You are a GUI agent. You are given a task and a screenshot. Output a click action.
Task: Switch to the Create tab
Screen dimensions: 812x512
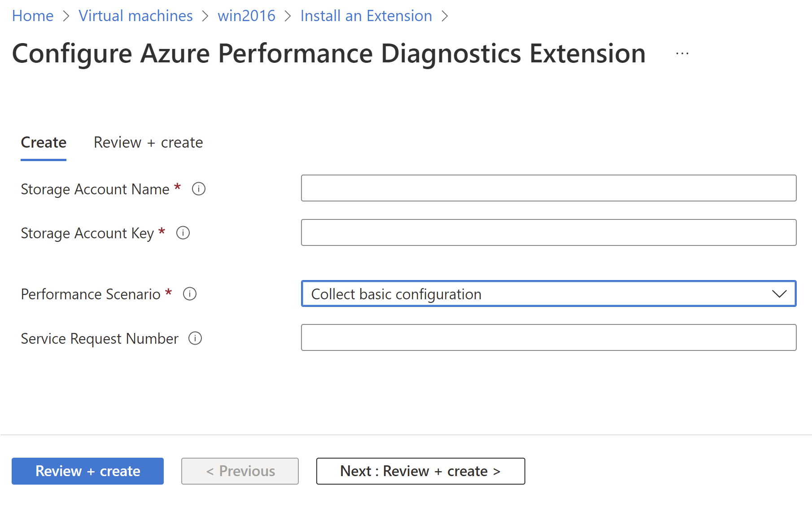click(x=44, y=142)
